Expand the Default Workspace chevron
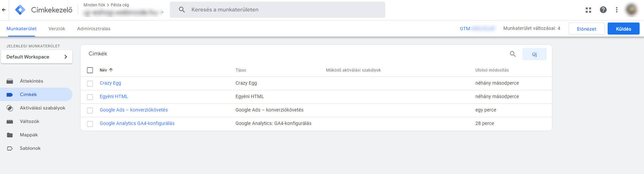Image resolution: width=644 pixels, height=174 pixels. click(x=66, y=57)
